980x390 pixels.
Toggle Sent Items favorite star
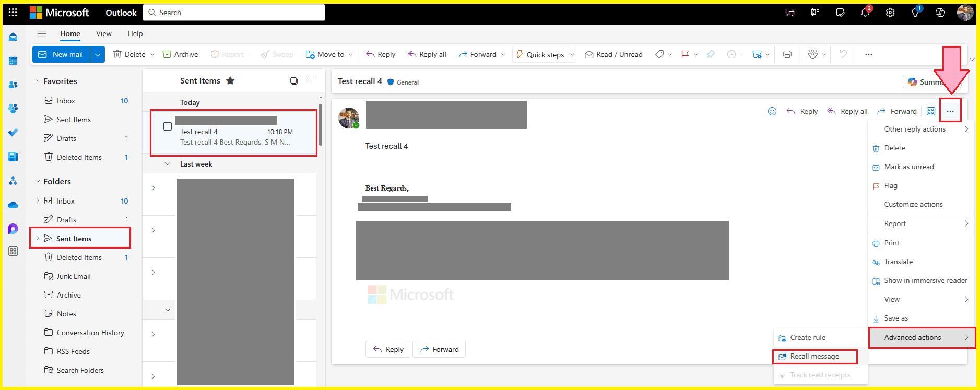point(230,80)
